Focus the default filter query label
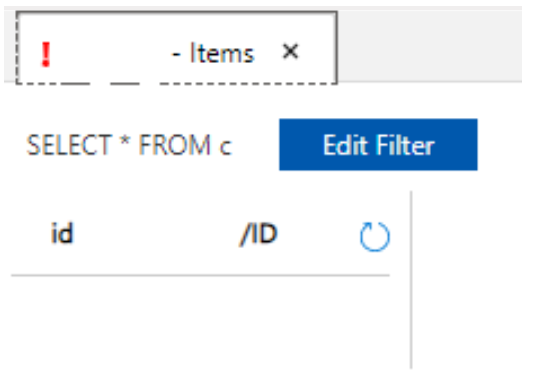 [129, 145]
